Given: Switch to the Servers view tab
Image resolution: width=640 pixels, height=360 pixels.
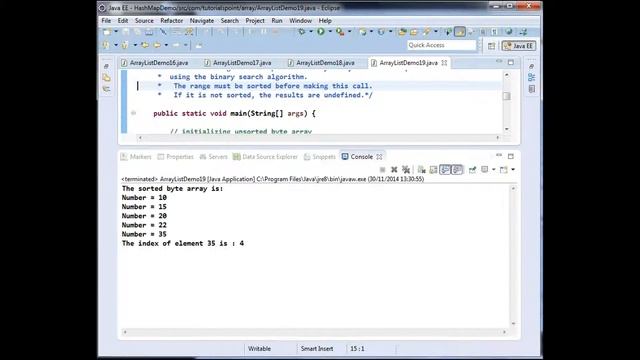Looking at the screenshot, I should [213, 157].
